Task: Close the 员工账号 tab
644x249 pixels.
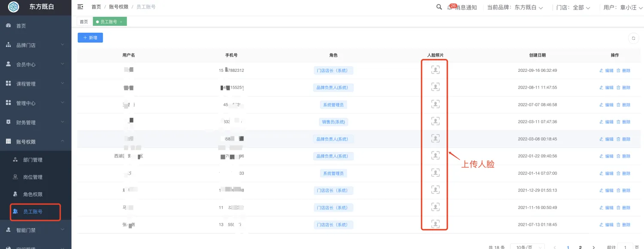Action: [x=121, y=22]
